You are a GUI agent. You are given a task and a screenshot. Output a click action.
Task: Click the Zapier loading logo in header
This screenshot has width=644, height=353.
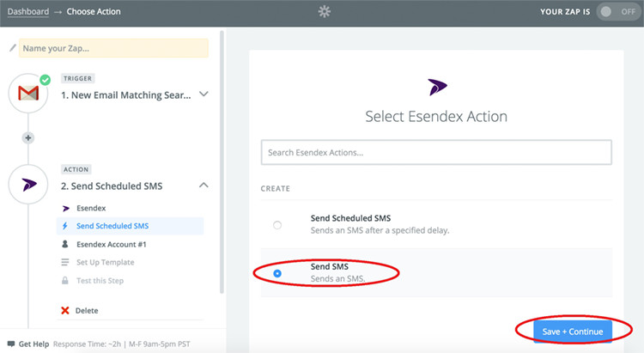pyautogui.click(x=322, y=12)
